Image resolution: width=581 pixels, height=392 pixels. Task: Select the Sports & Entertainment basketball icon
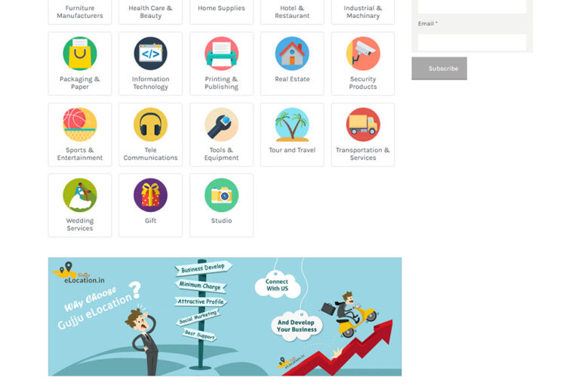pos(80,124)
